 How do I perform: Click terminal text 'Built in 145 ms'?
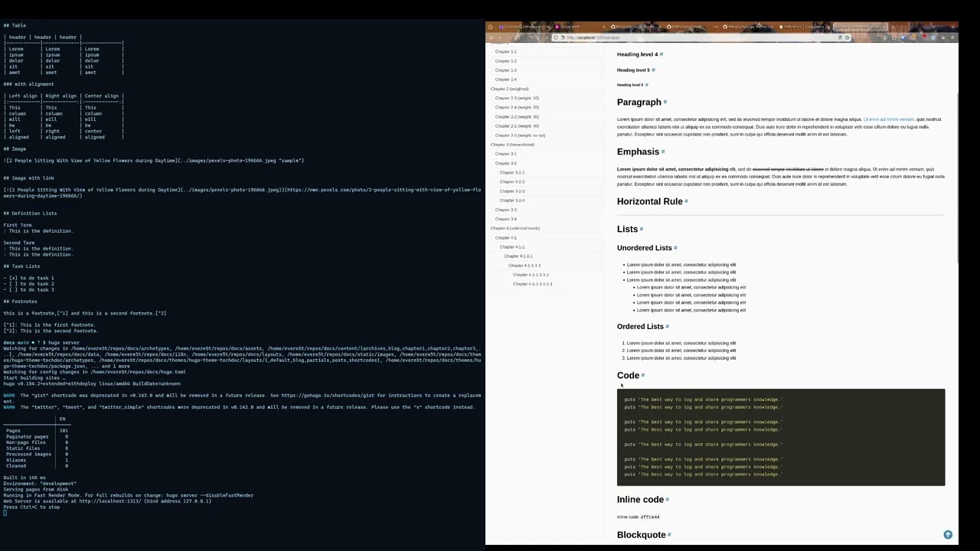(x=24, y=478)
